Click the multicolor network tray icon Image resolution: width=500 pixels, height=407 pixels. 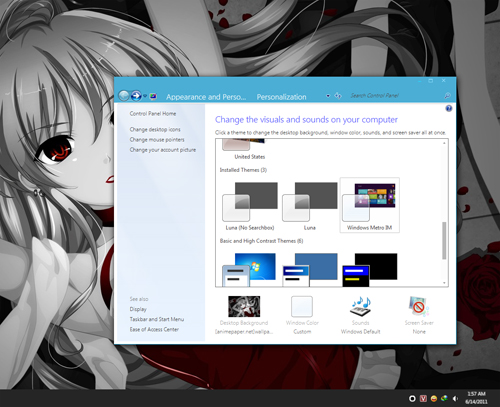pos(444,398)
